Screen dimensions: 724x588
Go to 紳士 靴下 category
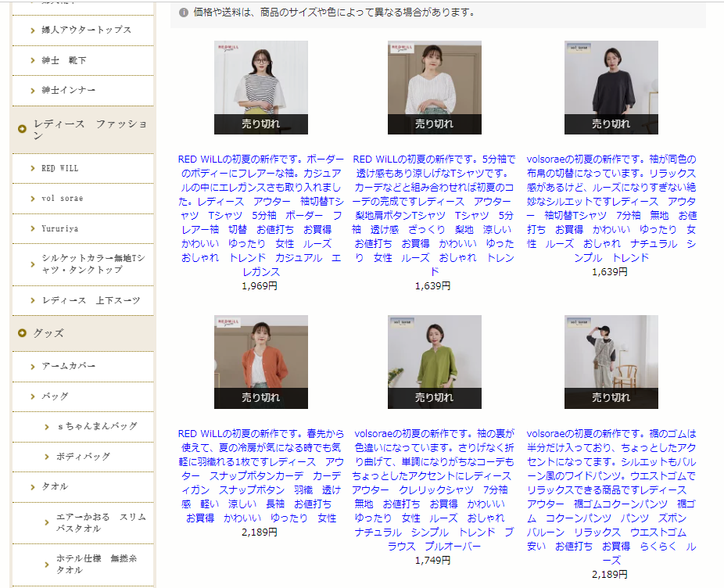click(x=63, y=60)
